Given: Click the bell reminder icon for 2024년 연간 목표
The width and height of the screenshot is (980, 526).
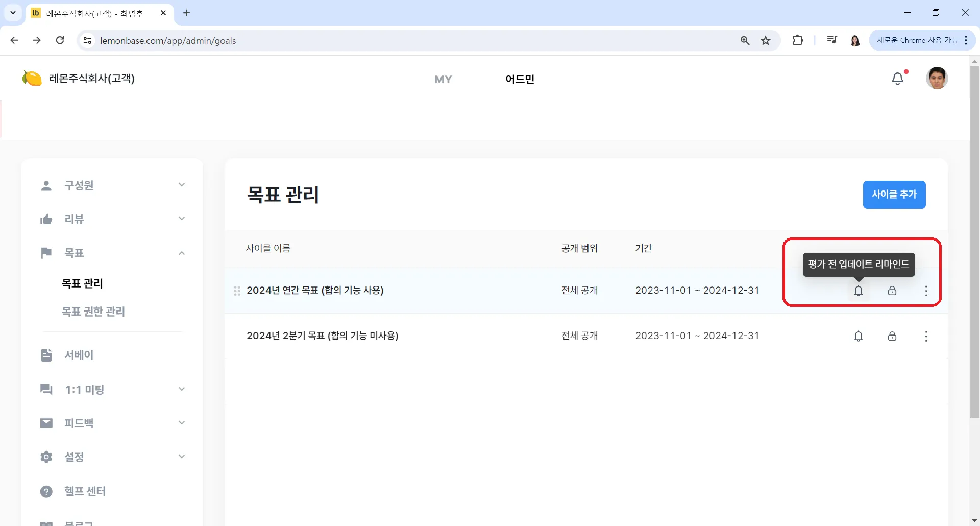Looking at the screenshot, I should pos(859,291).
